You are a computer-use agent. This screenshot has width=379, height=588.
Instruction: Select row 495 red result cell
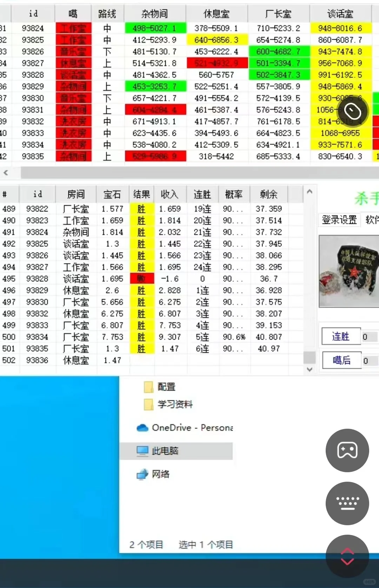point(142,279)
